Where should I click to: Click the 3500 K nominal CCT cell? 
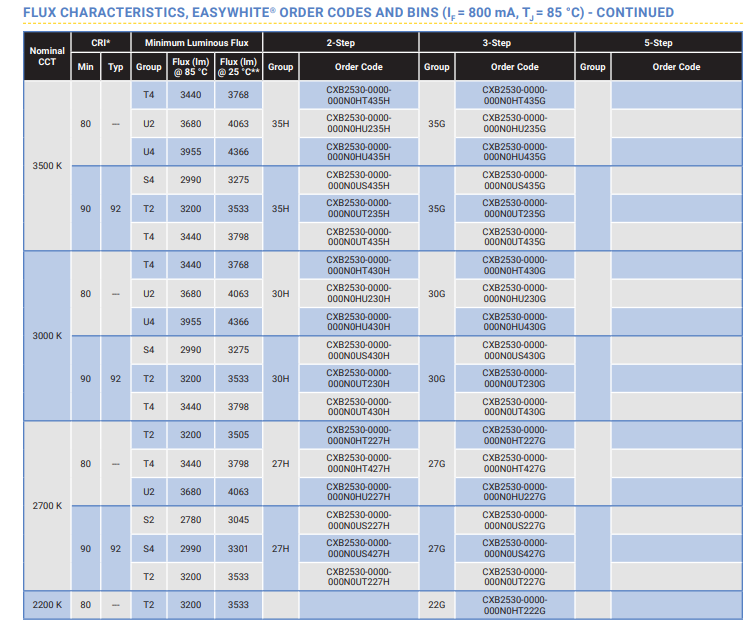pyautogui.click(x=47, y=166)
